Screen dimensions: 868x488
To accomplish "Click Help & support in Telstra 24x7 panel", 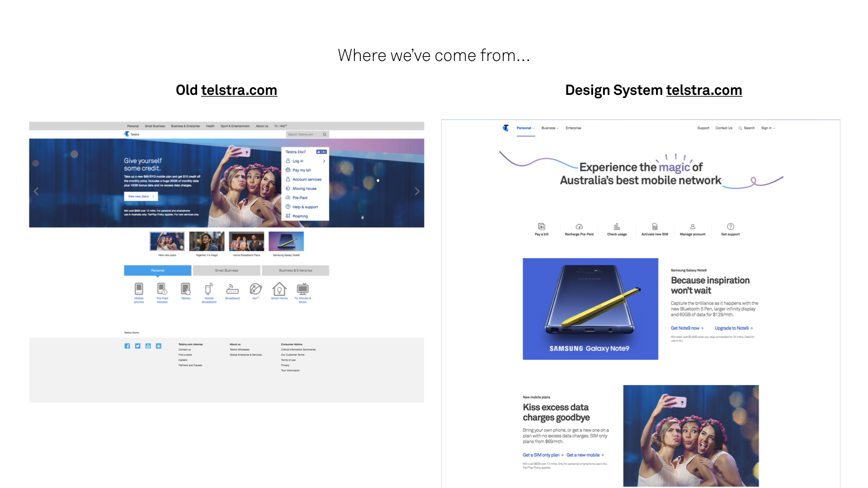I will pyautogui.click(x=305, y=207).
